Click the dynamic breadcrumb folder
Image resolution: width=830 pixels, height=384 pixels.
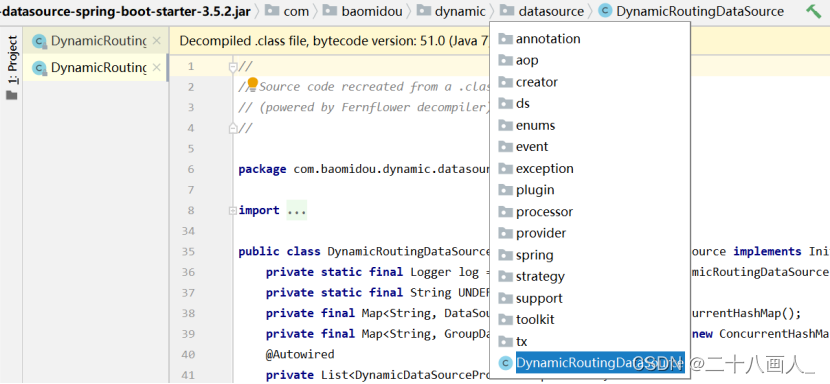[452, 11]
